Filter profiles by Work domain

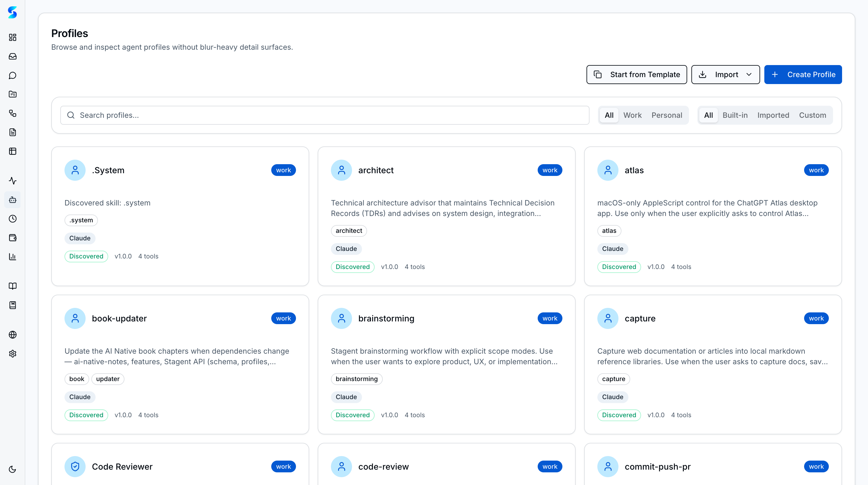coord(632,115)
